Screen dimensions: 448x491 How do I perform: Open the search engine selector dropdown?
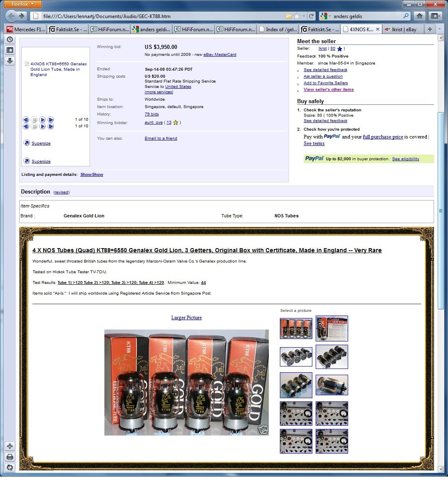click(x=325, y=16)
